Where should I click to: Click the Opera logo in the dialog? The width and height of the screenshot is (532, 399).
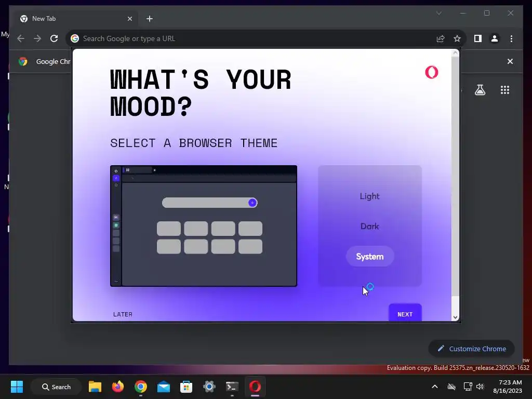tap(432, 72)
